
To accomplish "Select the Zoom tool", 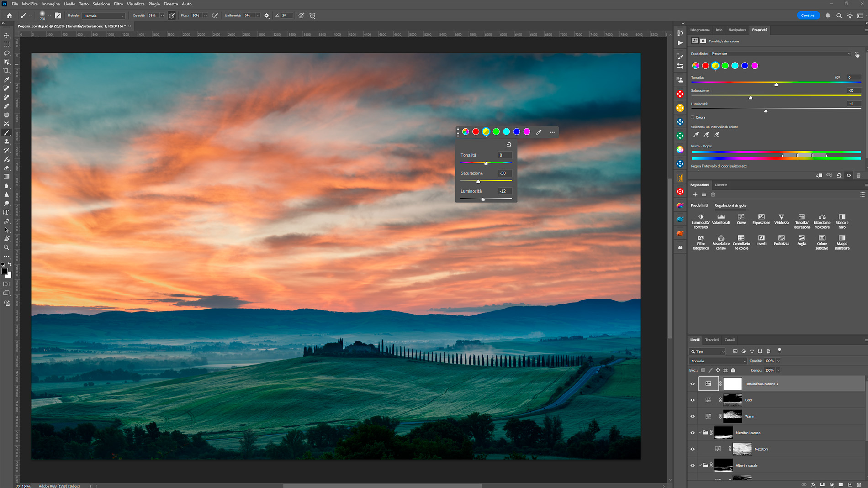I will (x=6, y=247).
